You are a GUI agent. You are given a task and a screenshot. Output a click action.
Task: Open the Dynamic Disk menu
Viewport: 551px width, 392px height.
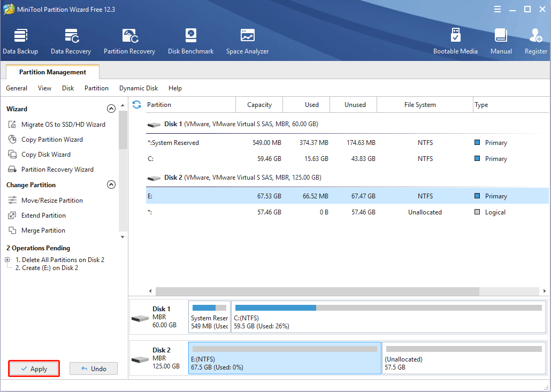tap(138, 88)
